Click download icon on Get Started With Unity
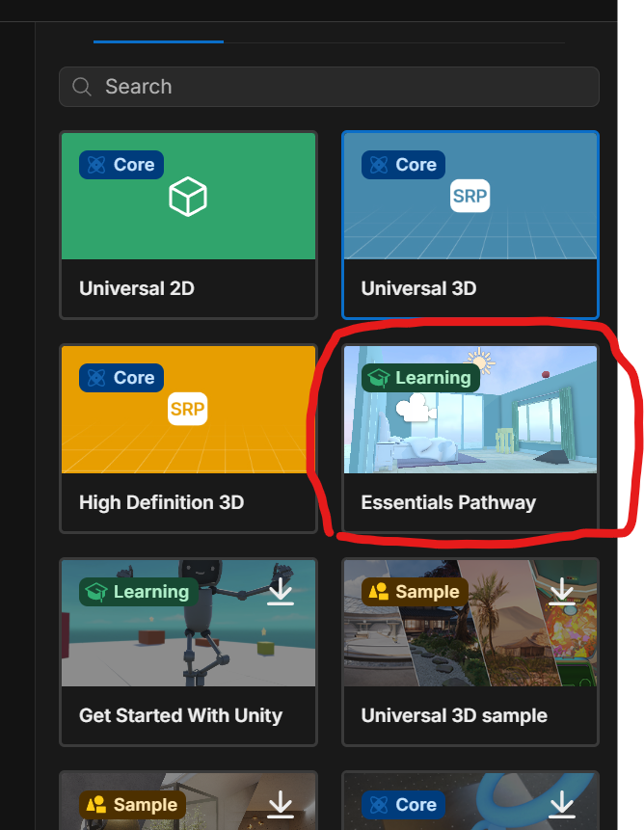 pos(280,591)
